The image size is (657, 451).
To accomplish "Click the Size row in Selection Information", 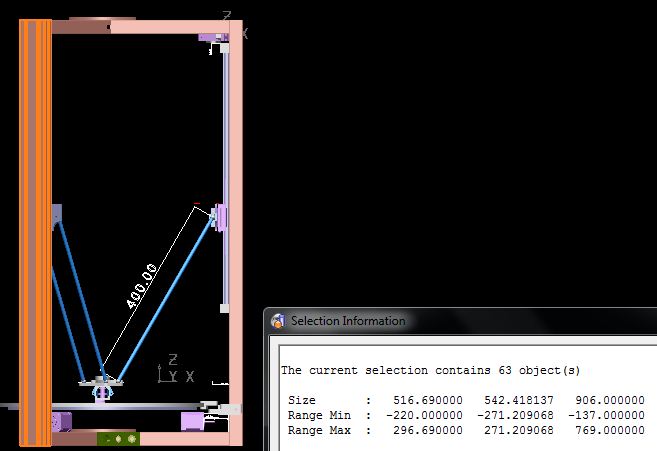I will (462, 400).
